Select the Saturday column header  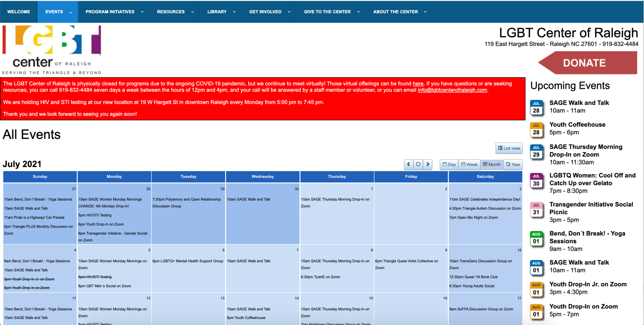[485, 177]
